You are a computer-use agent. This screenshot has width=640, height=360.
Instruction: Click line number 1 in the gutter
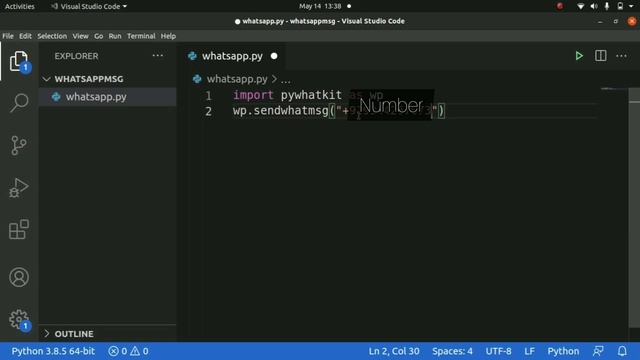coord(208,96)
